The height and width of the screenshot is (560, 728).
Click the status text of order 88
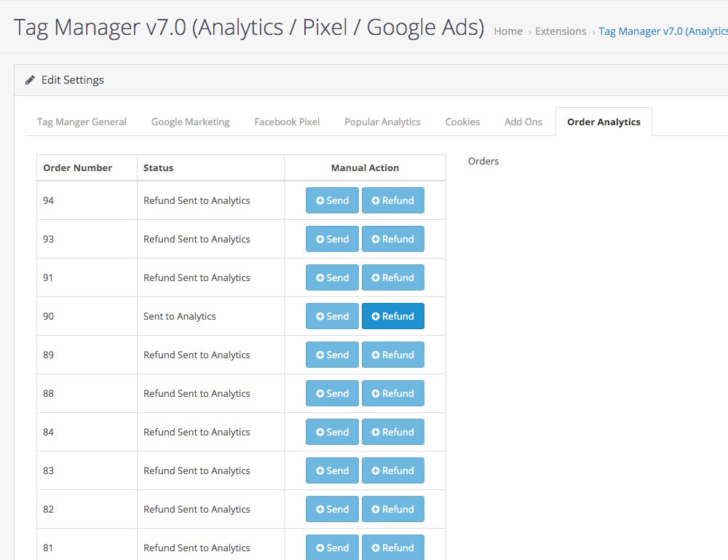(x=197, y=393)
